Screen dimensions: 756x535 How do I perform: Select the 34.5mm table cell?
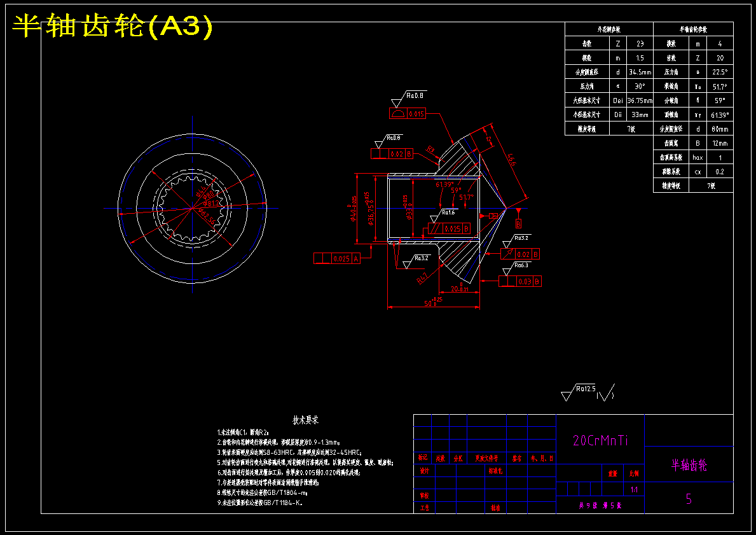pyautogui.click(x=640, y=72)
